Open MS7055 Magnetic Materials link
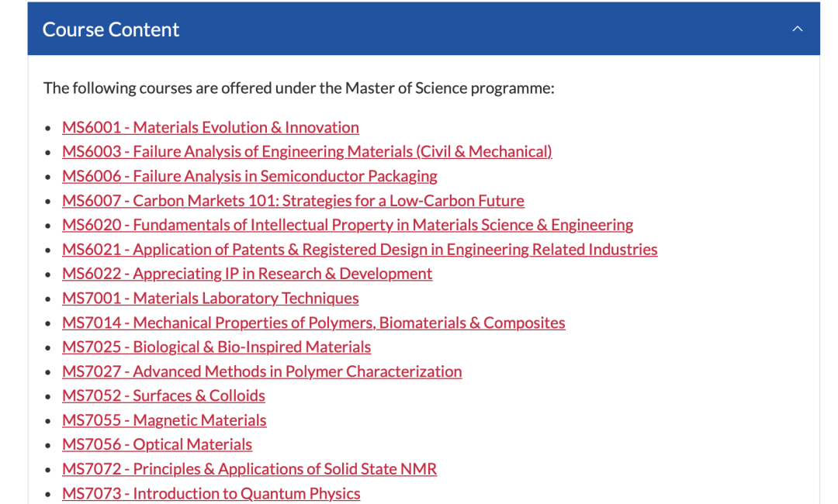This screenshot has height=504, width=838. (x=164, y=420)
